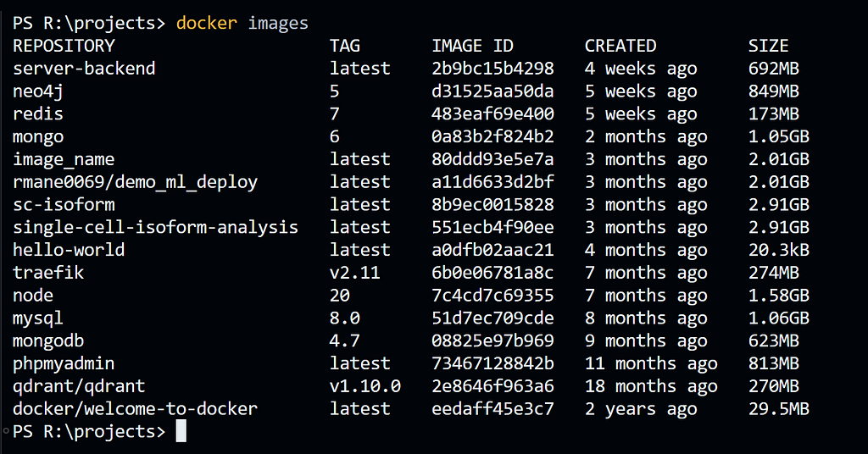This screenshot has height=454, width=868.
Task: Click the mongodb size '623MB'
Action: pyautogui.click(x=773, y=340)
